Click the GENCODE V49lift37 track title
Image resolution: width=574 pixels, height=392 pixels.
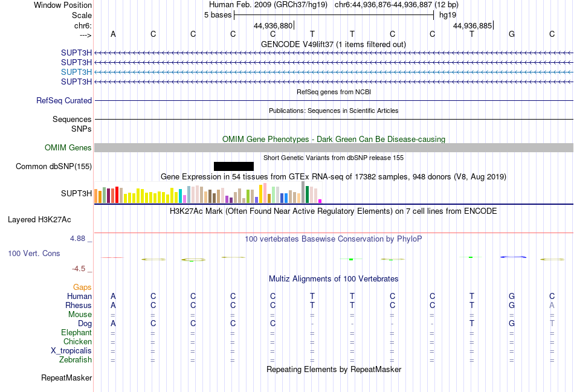click(x=333, y=44)
